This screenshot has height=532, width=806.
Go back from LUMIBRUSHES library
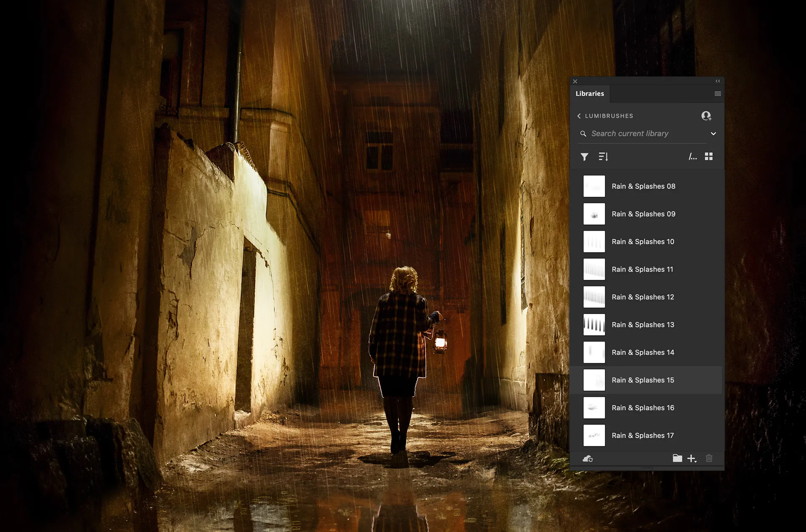(x=579, y=116)
